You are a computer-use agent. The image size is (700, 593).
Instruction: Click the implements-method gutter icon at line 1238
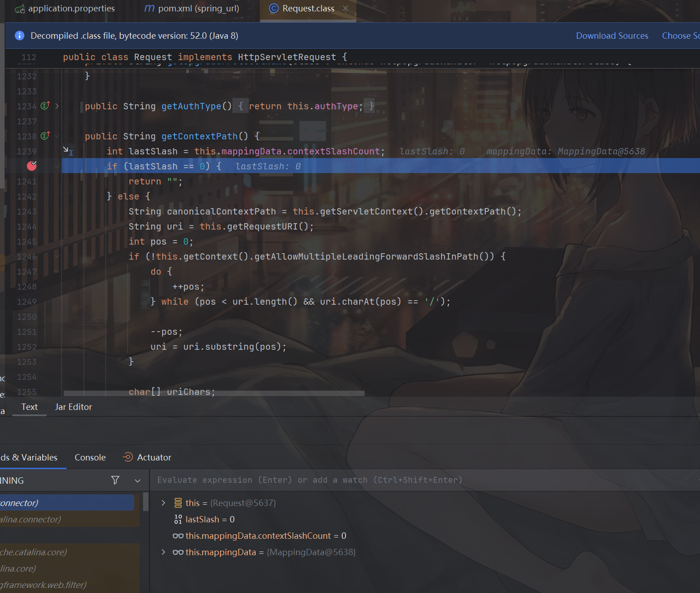point(45,136)
